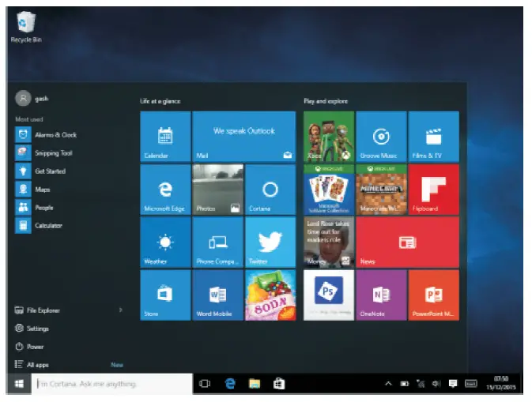Open the Store tile in Start menu
Screen dimensions: 532x402
pos(165,295)
